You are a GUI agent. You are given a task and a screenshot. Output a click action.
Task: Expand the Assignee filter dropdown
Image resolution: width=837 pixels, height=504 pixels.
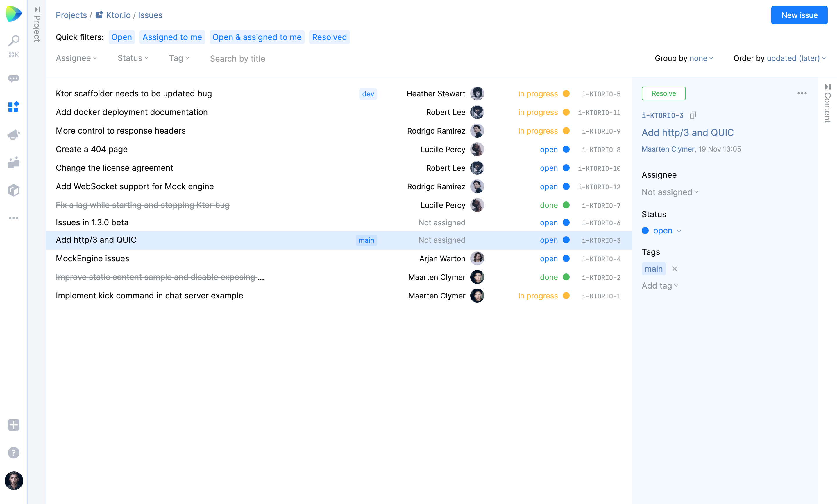pyautogui.click(x=76, y=58)
